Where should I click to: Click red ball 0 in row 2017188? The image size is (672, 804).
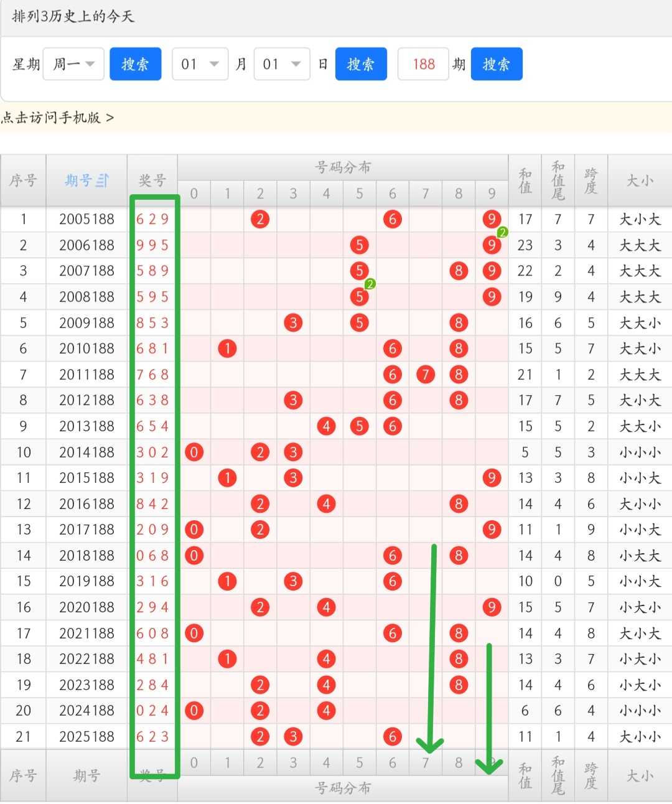point(194,530)
